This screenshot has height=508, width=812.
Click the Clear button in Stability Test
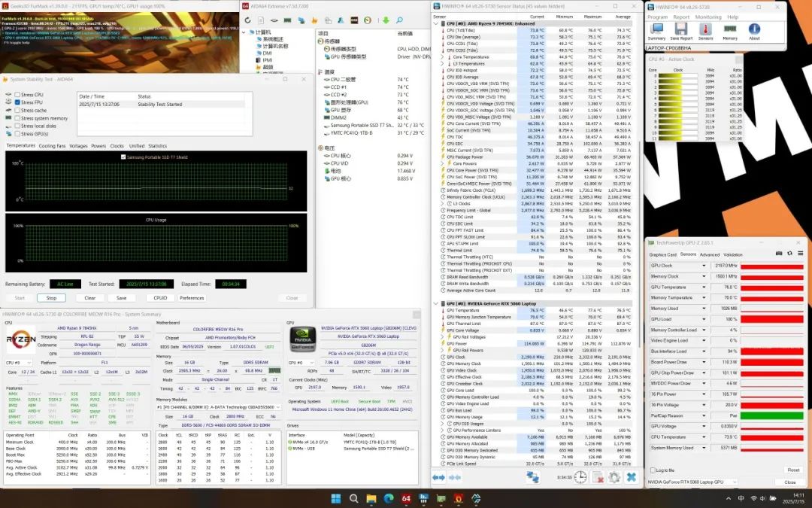click(90, 298)
